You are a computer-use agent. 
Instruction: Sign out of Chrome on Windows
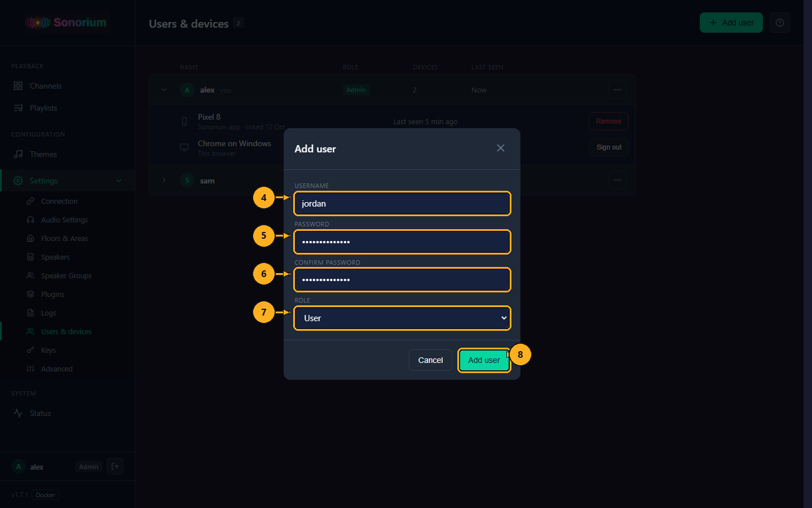pyautogui.click(x=609, y=147)
